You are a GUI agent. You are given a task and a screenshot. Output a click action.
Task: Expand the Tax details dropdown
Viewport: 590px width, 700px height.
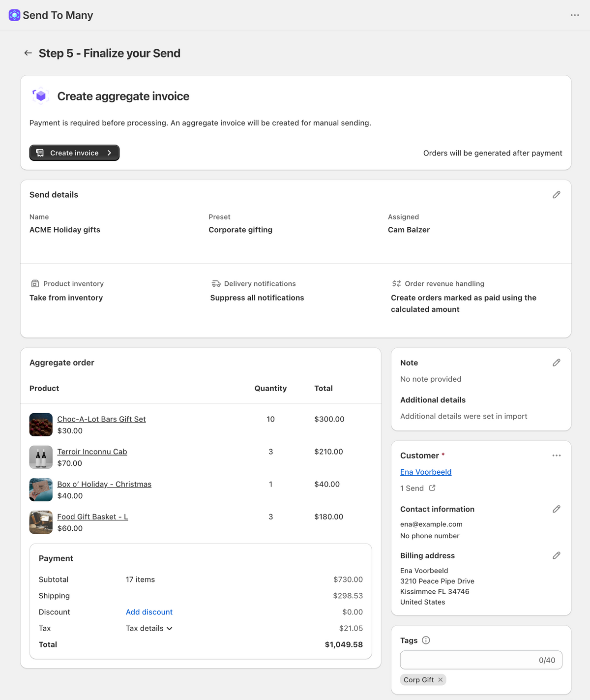pyautogui.click(x=149, y=628)
